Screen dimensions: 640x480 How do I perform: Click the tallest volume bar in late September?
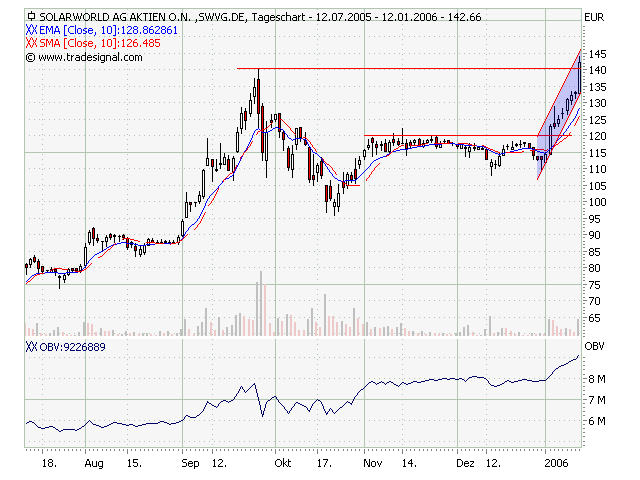261,303
